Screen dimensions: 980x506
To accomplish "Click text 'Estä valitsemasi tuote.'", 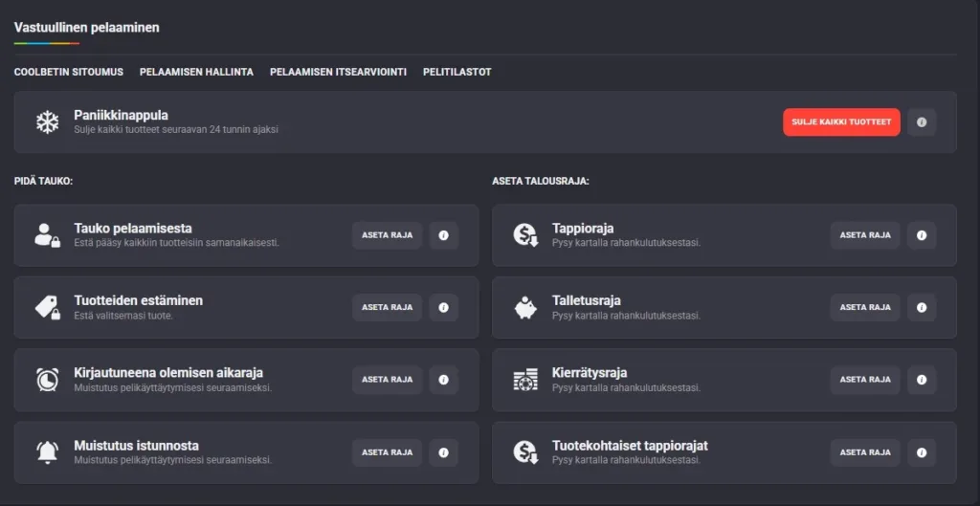I will pos(123,316).
